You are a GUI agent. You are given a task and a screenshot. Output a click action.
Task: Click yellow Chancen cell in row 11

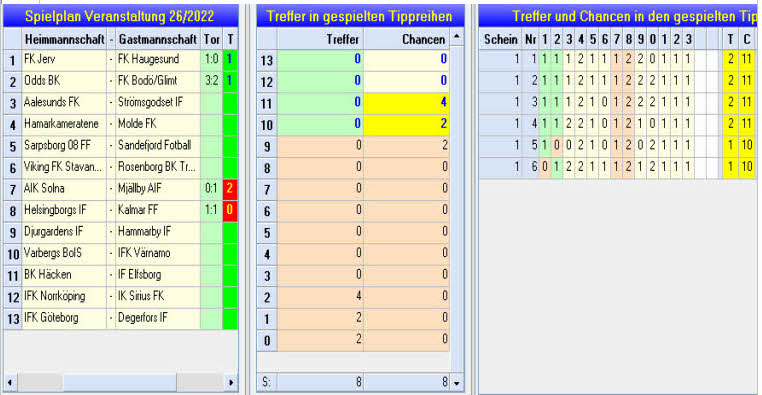tap(407, 103)
